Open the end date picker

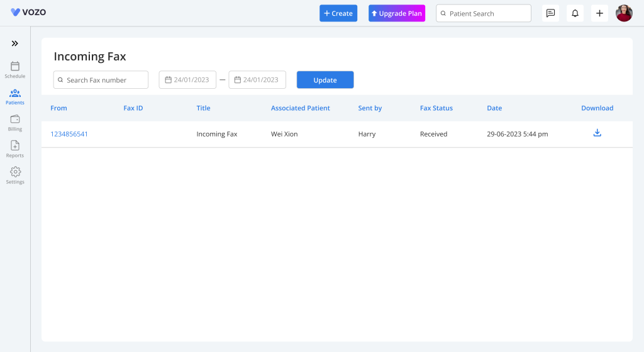[257, 80]
